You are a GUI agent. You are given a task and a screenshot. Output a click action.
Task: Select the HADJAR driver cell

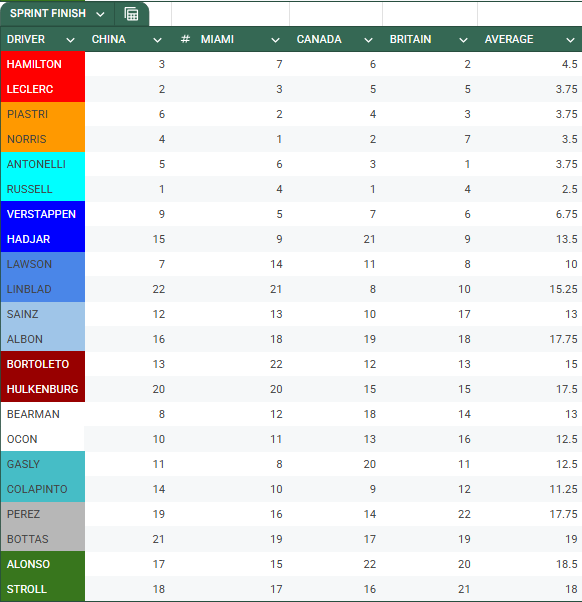(43, 239)
